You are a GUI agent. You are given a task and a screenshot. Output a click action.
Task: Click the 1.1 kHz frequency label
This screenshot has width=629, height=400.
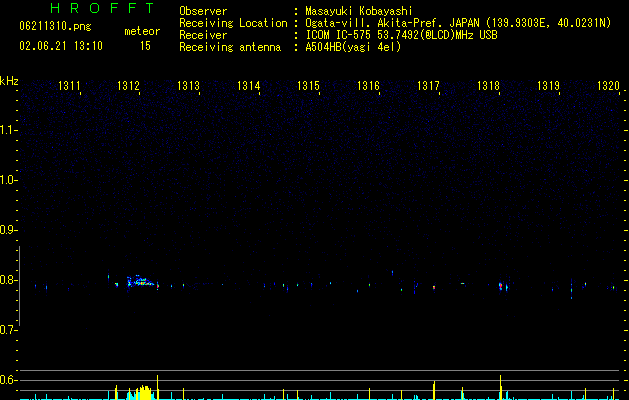pyautogui.click(x=8, y=130)
